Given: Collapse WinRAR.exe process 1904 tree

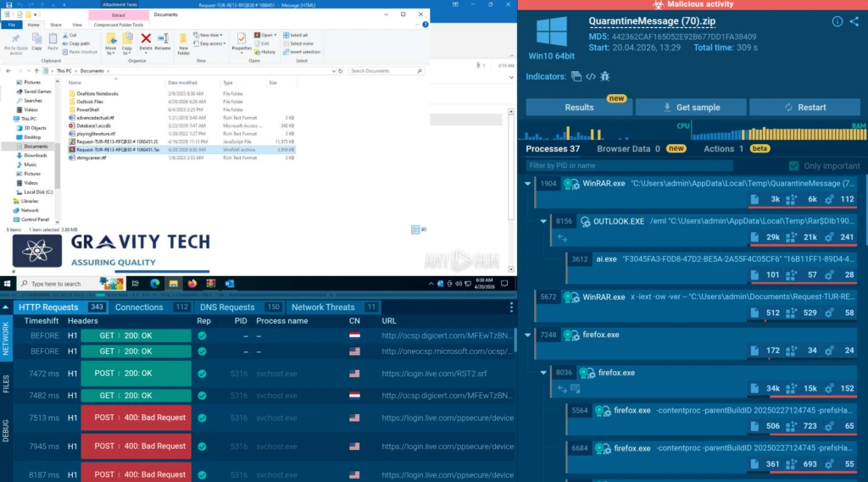Looking at the screenshot, I should pyautogui.click(x=527, y=184).
